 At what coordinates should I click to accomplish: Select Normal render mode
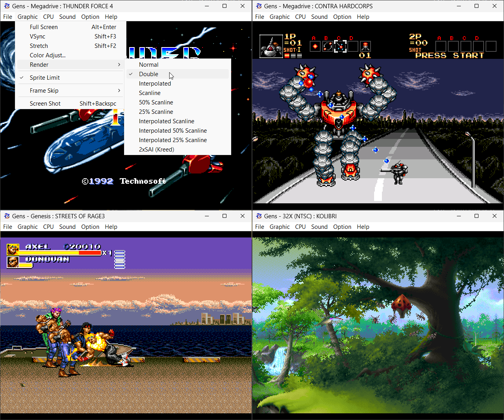pyautogui.click(x=177, y=65)
